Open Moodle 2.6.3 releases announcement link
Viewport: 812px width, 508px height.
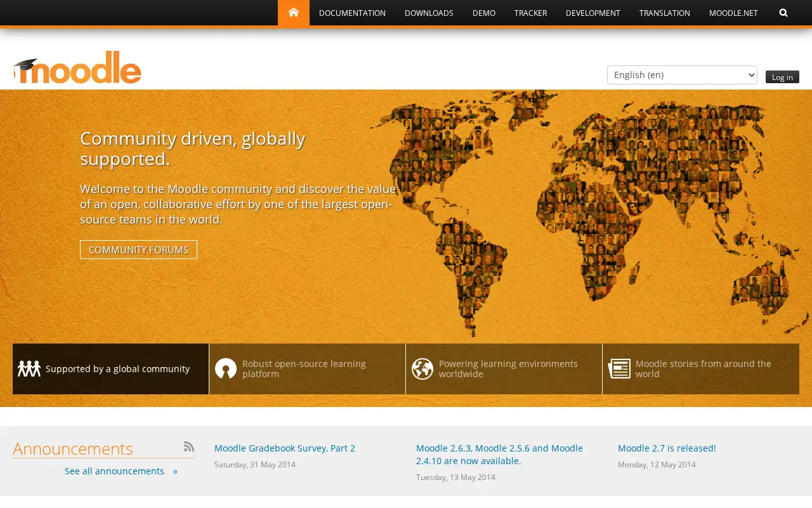click(x=499, y=455)
